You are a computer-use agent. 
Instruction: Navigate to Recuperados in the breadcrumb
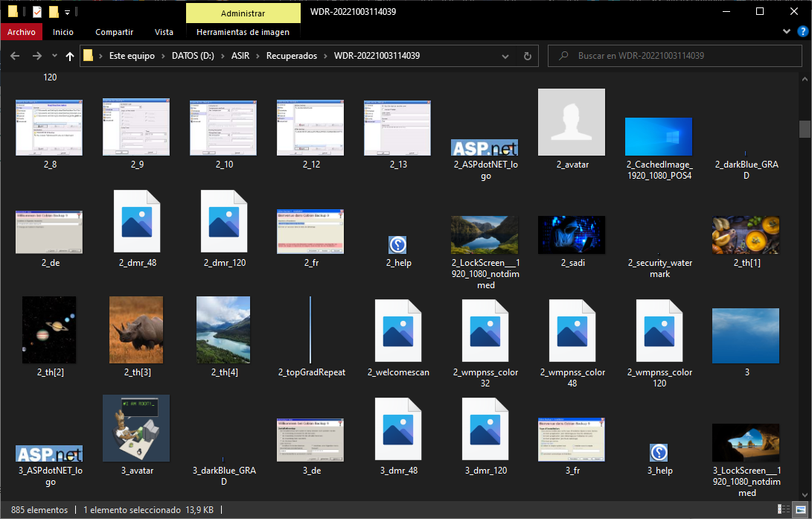(x=293, y=56)
